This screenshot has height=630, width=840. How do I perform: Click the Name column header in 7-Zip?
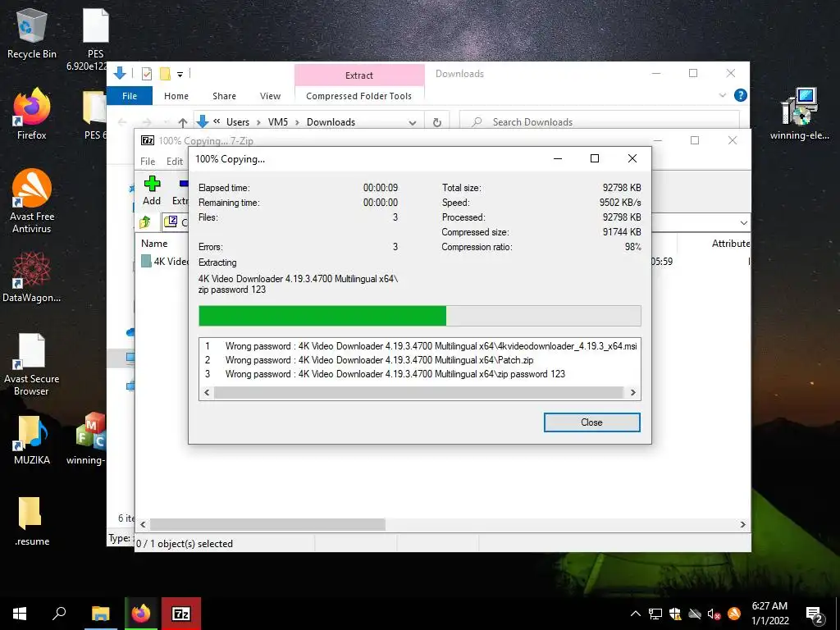154,243
